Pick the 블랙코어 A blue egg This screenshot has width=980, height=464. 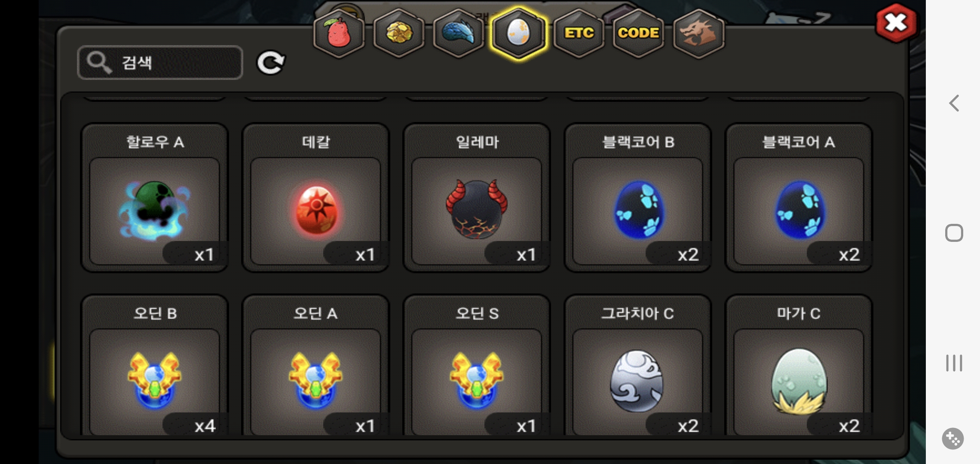tap(799, 198)
